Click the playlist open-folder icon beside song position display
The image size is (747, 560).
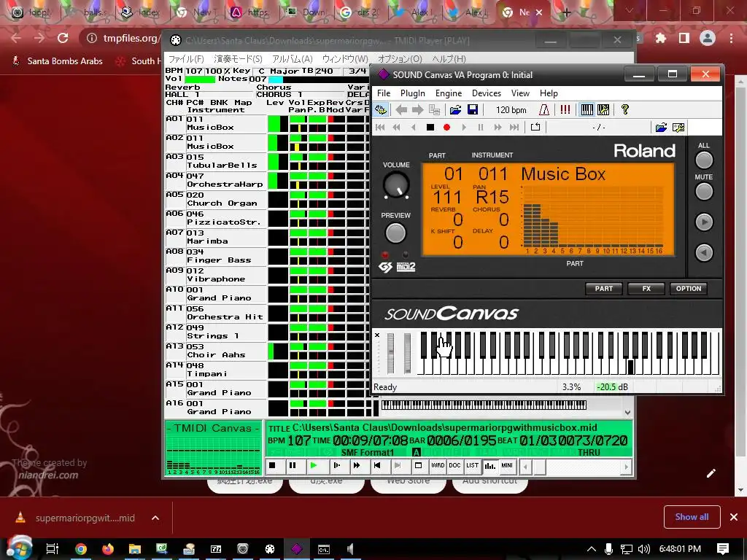661,127
